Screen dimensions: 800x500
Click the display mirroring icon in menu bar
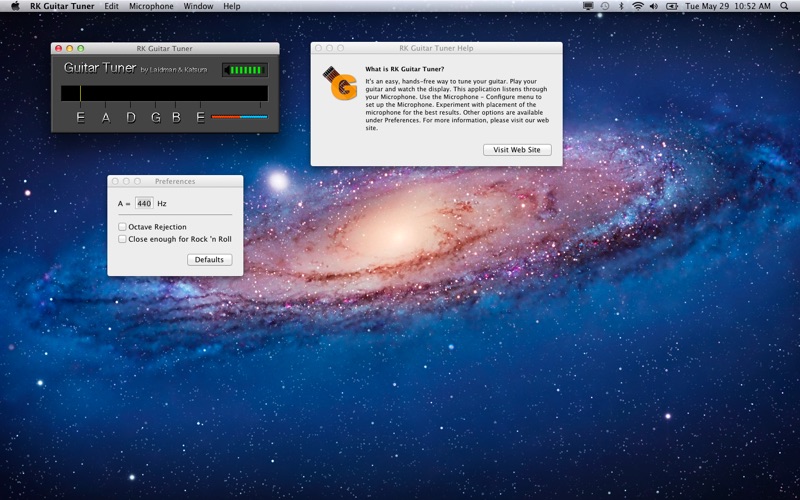pos(588,6)
